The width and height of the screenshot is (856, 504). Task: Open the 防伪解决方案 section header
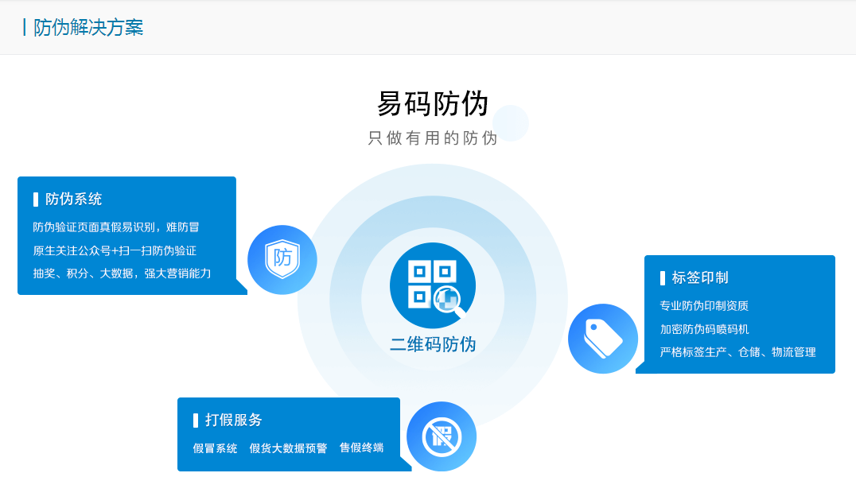click(x=86, y=26)
